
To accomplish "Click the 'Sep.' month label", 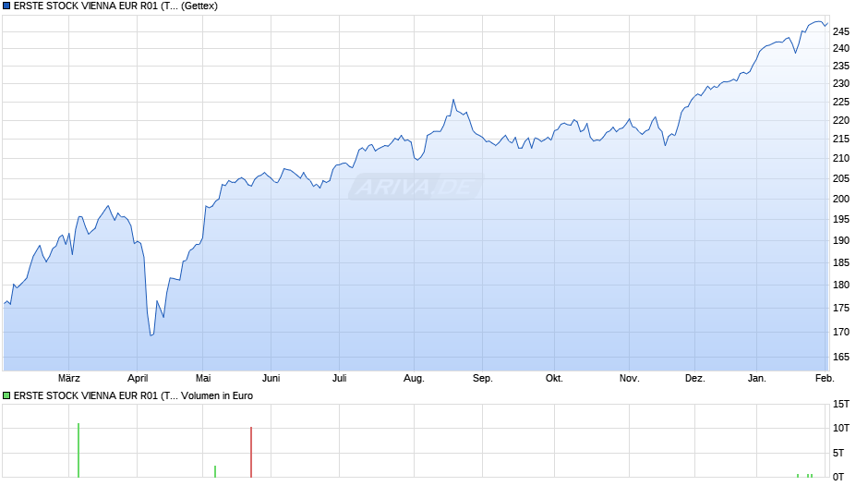I will point(483,378).
